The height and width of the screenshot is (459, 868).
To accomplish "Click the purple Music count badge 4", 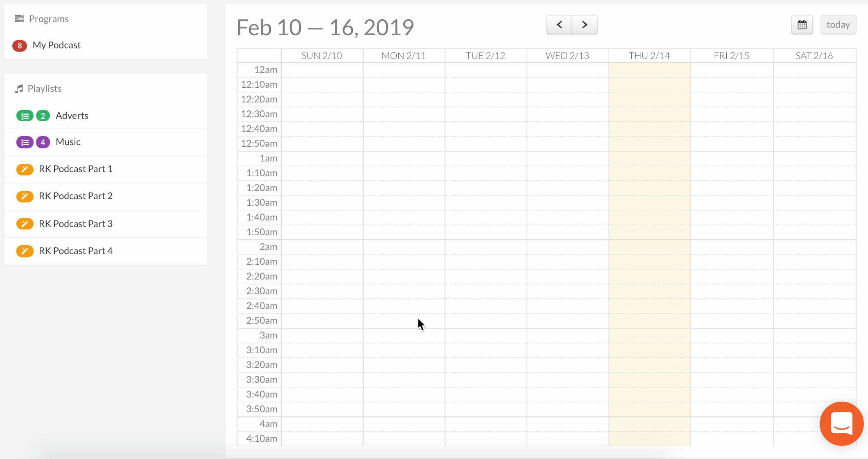I will pos(43,142).
